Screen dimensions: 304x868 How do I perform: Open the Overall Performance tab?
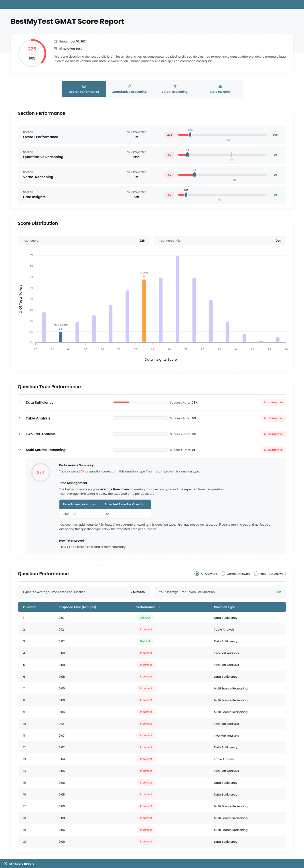[x=84, y=89]
